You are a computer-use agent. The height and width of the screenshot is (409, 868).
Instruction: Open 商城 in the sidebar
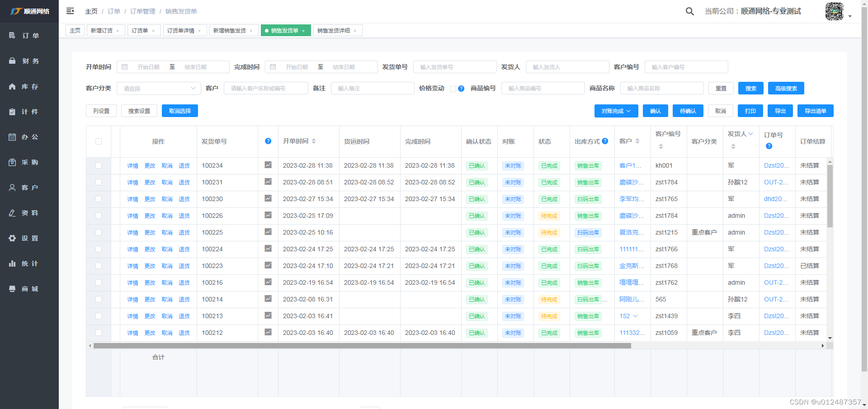pos(29,289)
